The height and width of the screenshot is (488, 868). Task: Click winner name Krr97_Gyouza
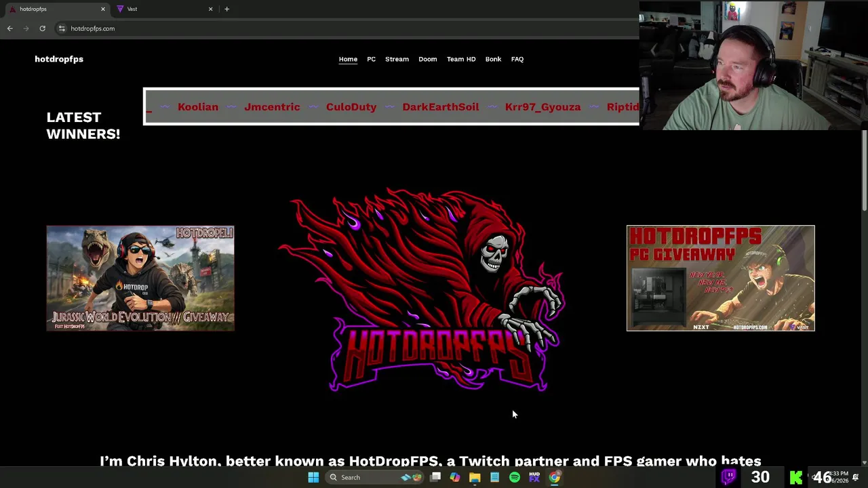pos(542,107)
